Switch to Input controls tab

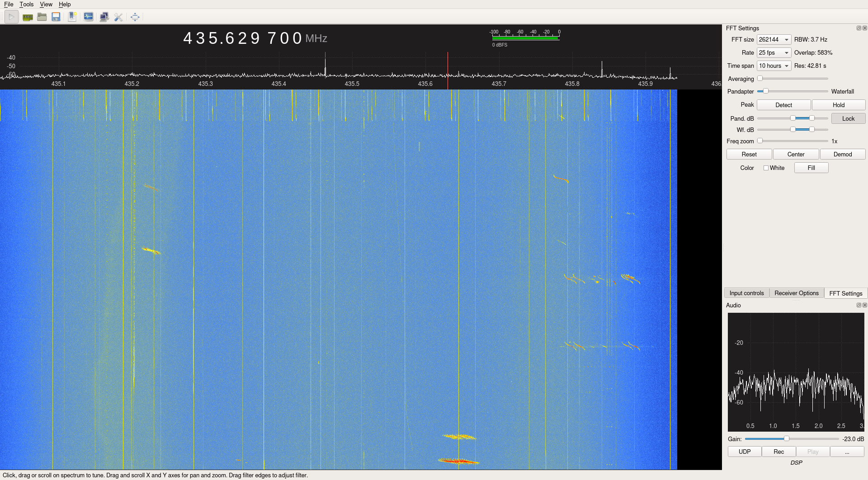[746, 293]
